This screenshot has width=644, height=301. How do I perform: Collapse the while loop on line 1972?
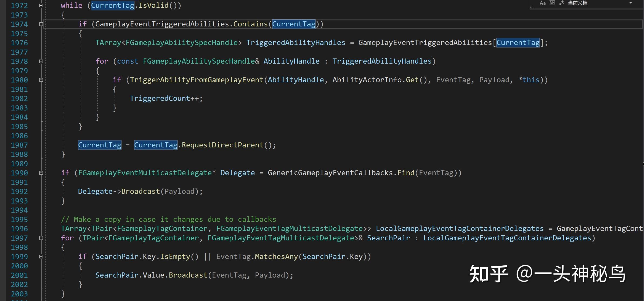click(41, 5)
